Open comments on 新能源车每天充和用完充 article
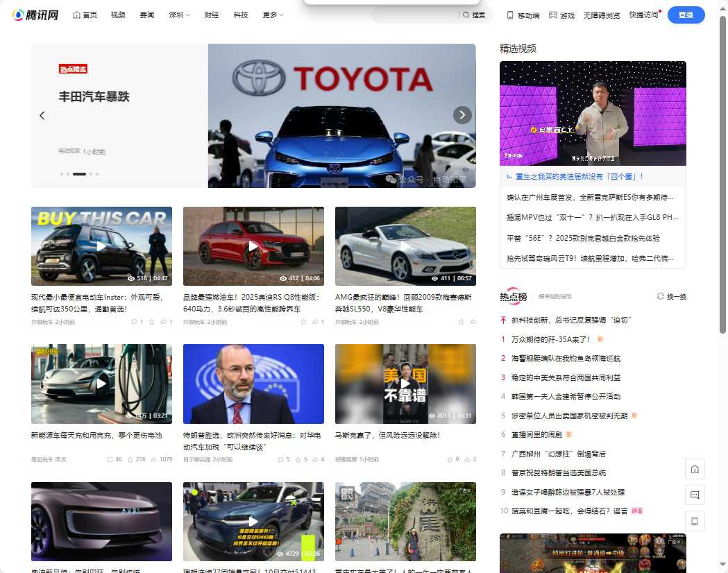Screen dimensions: 728x573 pyautogui.click(x=110, y=459)
